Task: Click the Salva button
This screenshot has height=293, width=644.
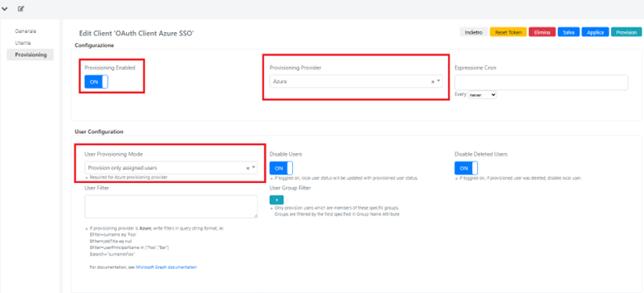Action: point(569,32)
